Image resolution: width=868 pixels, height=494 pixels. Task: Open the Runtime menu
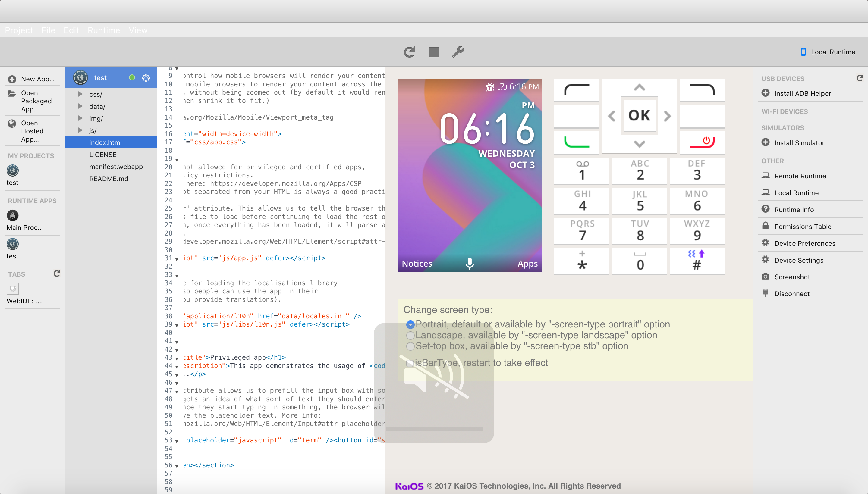(104, 30)
